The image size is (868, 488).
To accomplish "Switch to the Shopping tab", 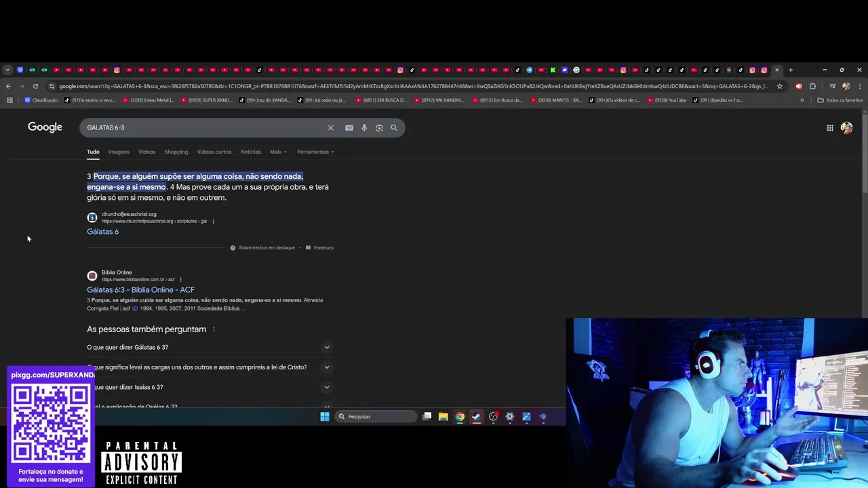I will click(176, 152).
